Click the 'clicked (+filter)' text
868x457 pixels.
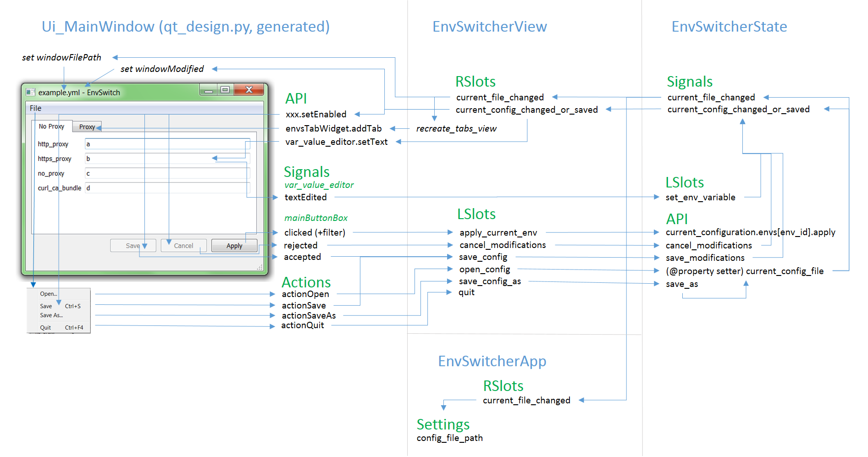tap(315, 232)
